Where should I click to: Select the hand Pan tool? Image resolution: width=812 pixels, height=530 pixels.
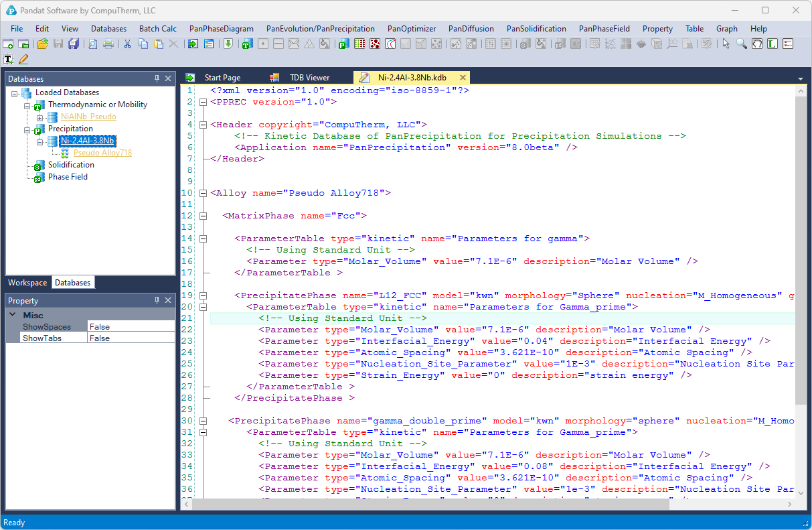tap(756, 44)
